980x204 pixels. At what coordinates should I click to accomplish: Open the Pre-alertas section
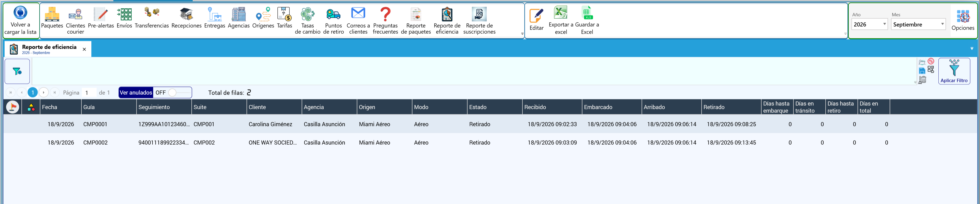101,18
